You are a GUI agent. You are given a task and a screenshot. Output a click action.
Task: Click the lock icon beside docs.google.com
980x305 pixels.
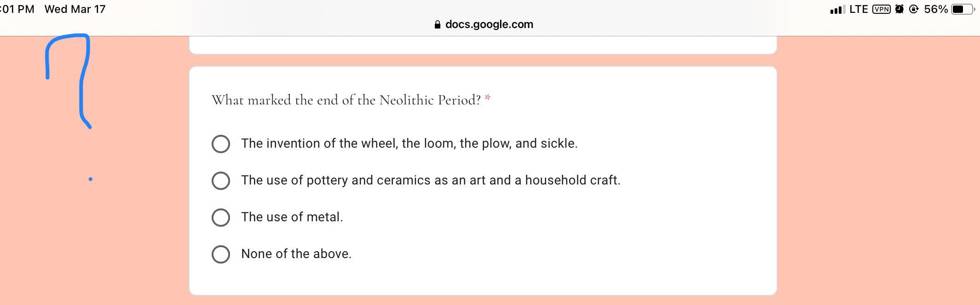click(x=437, y=25)
